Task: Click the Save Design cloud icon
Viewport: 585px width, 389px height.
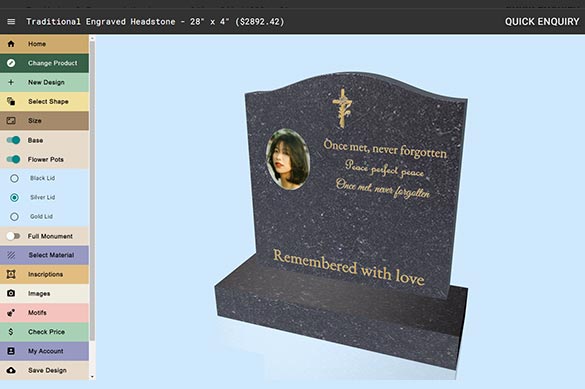Action: click(x=11, y=370)
